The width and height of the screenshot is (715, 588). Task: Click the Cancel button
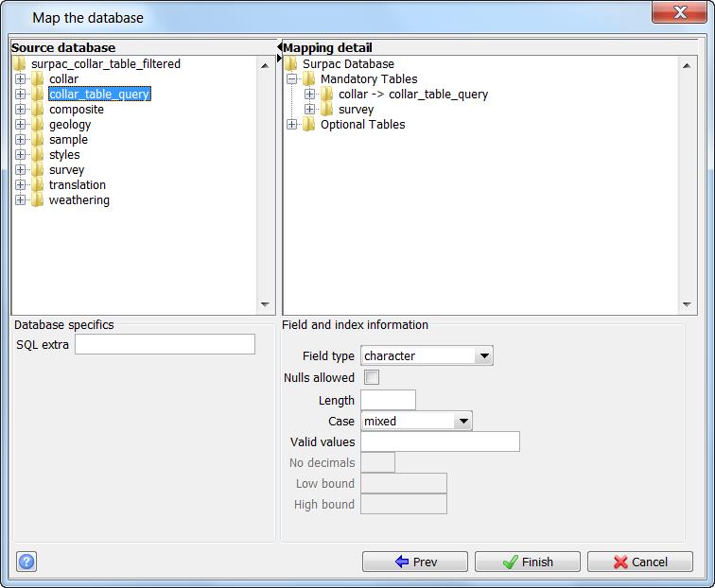pos(640,562)
